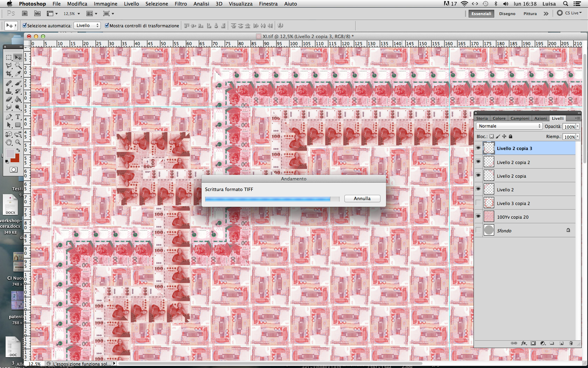
Task: Hide the Livello 2 copia layer
Action: click(x=478, y=176)
